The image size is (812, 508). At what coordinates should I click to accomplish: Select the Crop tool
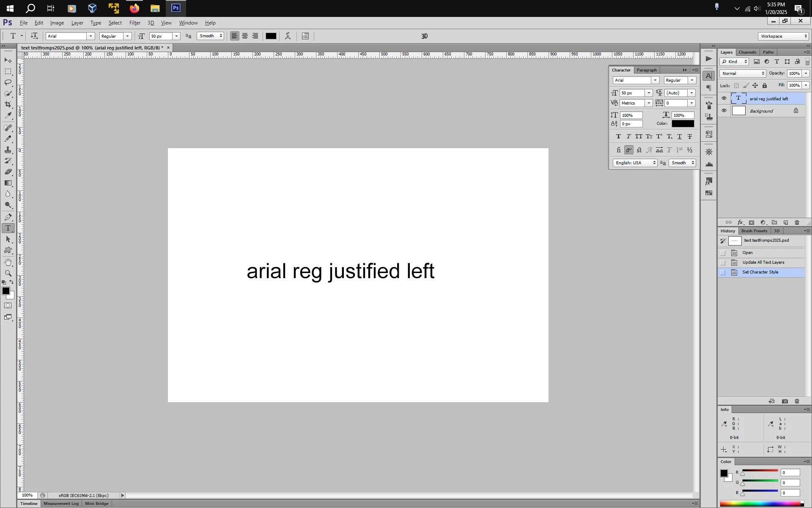[x=8, y=105]
